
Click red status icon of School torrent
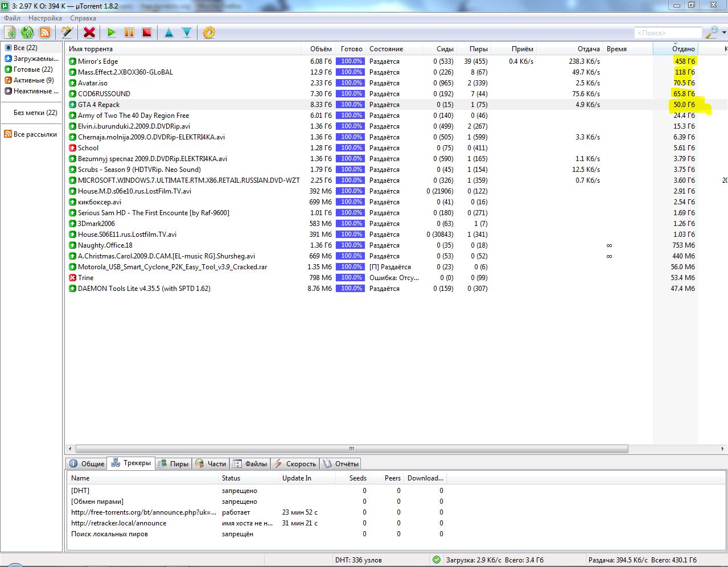pyautogui.click(x=72, y=148)
